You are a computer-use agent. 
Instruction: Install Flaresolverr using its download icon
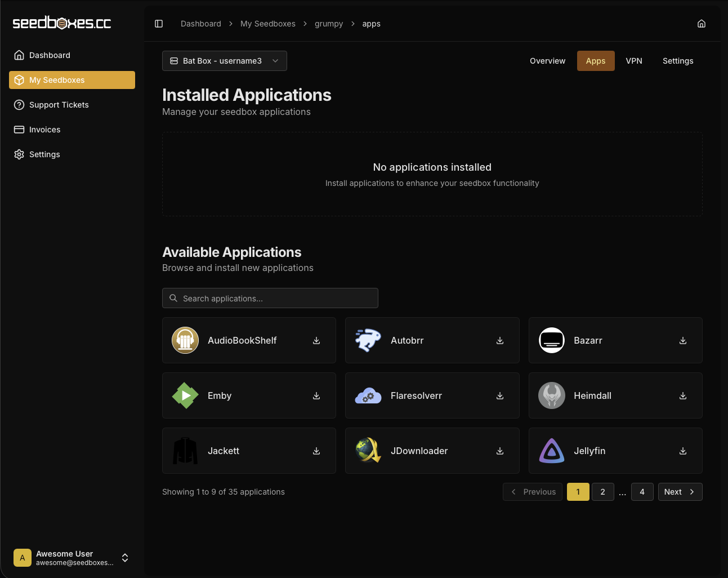tap(500, 396)
